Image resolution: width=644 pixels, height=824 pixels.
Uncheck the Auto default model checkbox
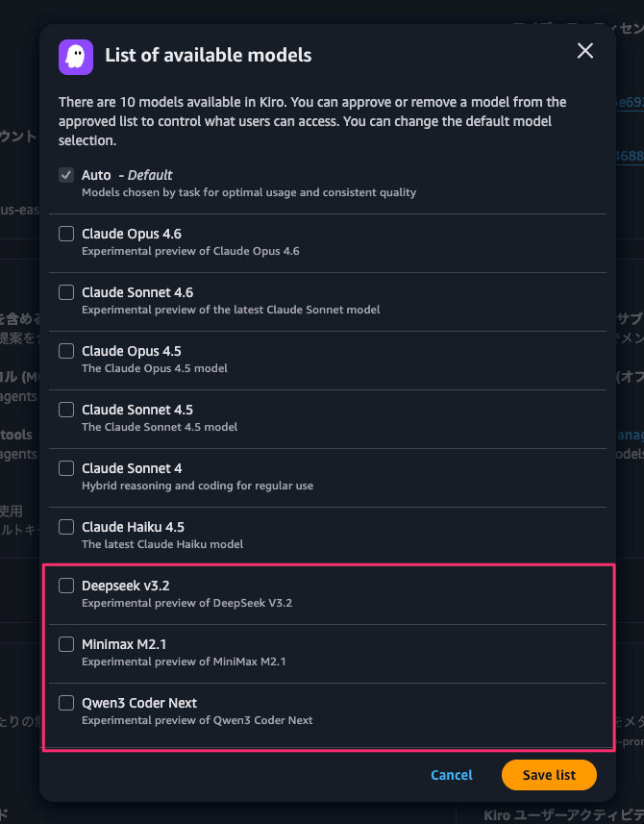[66, 175]
